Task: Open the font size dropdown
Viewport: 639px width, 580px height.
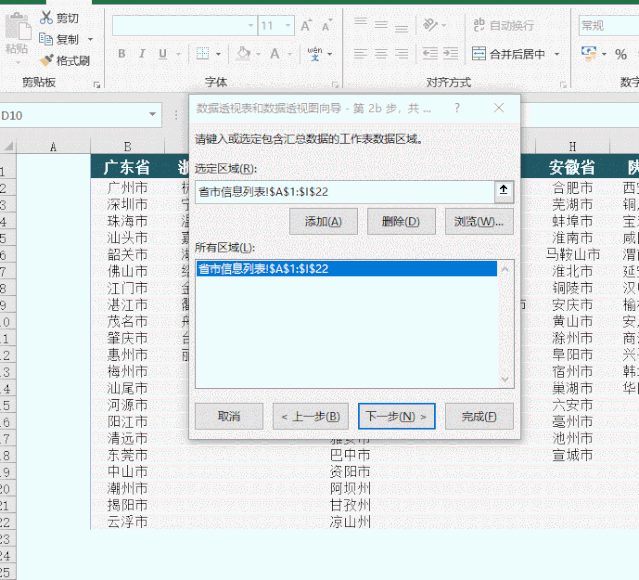Action: 288,26
